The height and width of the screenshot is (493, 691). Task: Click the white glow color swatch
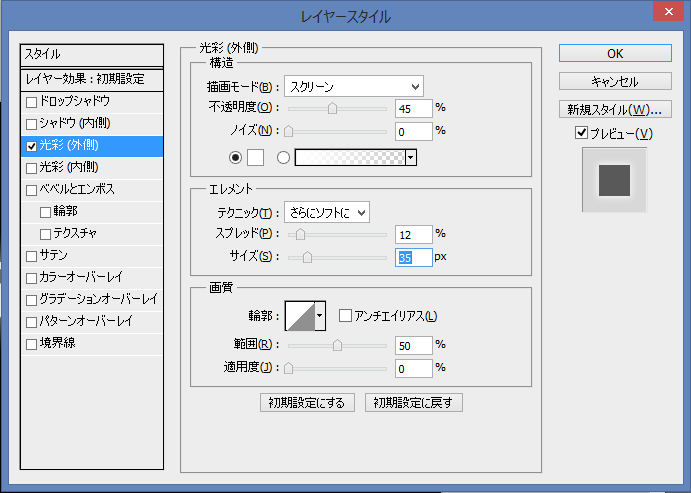pos(255,157)
